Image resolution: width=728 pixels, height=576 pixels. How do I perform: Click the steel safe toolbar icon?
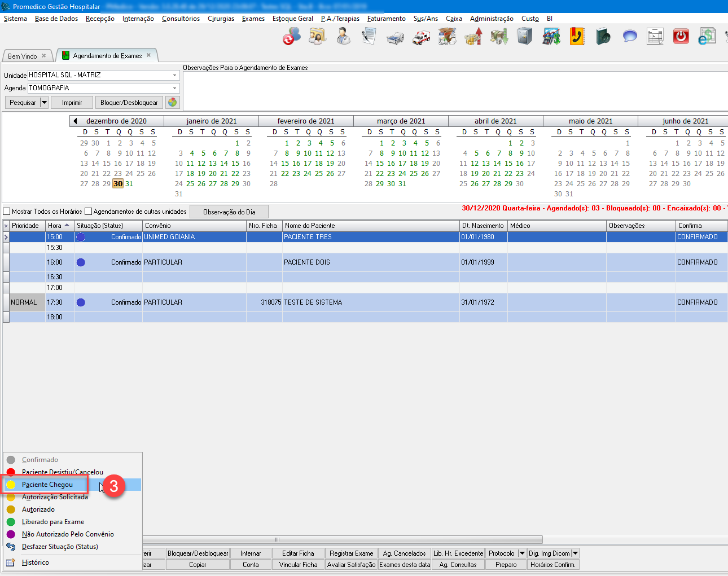tap(525, 37)
